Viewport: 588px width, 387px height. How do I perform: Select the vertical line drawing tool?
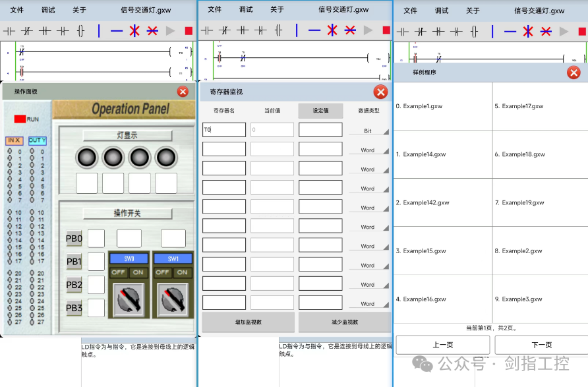coord(98,30)
